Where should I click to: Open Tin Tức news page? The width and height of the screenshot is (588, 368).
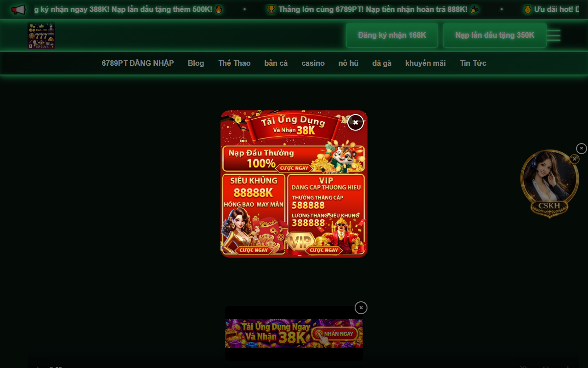(x=473, y=63)
